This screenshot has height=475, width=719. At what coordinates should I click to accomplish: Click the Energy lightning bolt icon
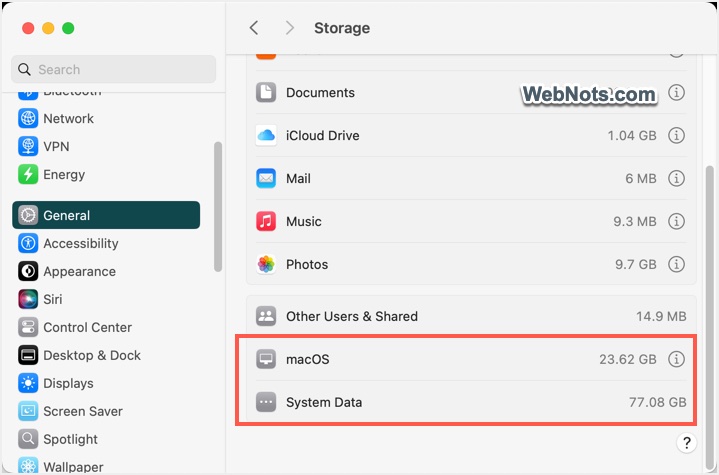[28, 174]
